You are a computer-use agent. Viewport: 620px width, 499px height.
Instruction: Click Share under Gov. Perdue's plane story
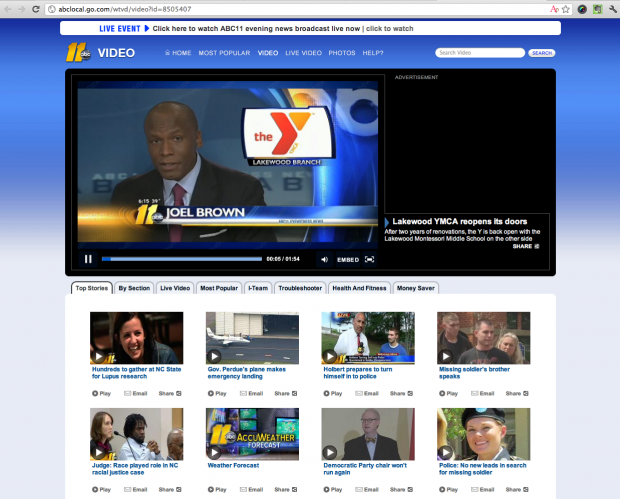click(x=286, y=393)
